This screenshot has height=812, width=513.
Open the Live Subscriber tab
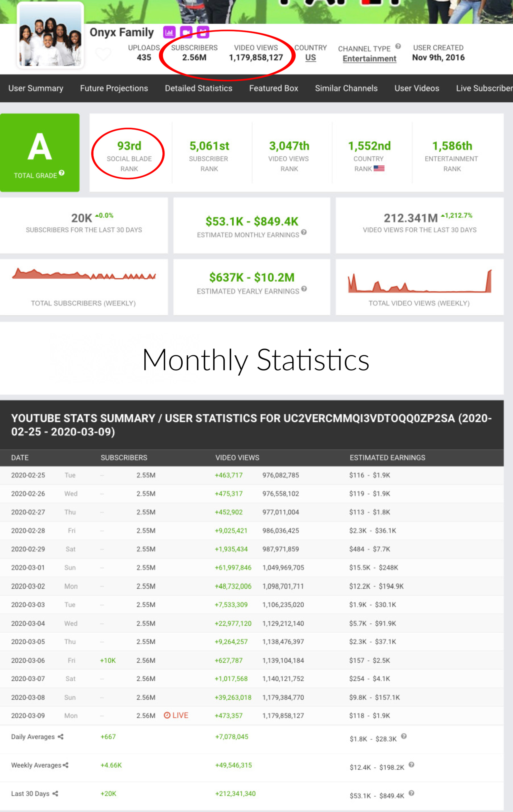pyautogui.click(x=484, y=88)
